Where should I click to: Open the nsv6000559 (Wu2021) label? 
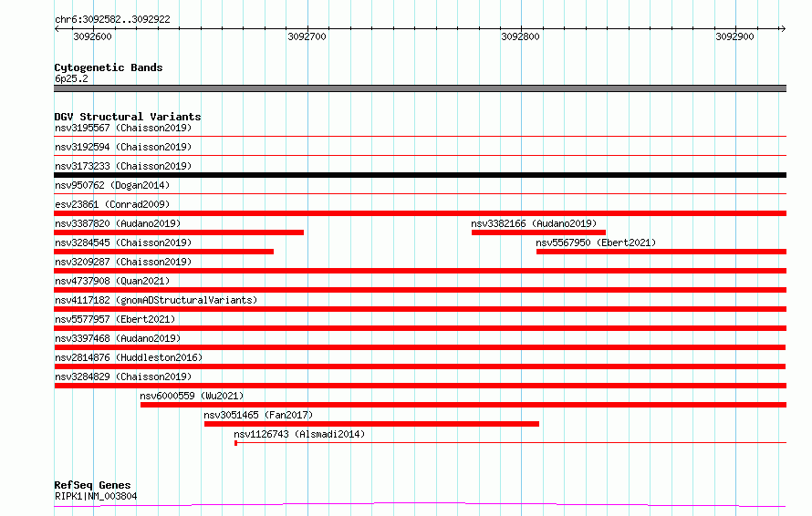192,396
